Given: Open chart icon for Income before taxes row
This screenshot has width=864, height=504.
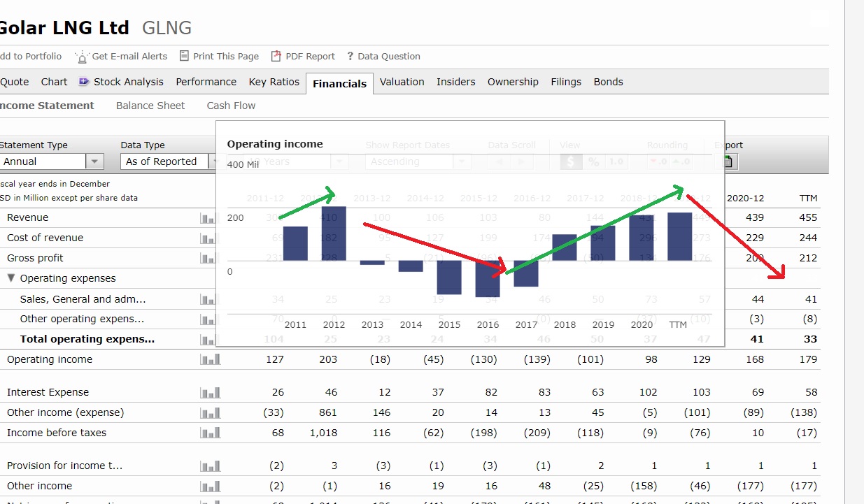Looking at the screenshot, I should coord(210,433).
